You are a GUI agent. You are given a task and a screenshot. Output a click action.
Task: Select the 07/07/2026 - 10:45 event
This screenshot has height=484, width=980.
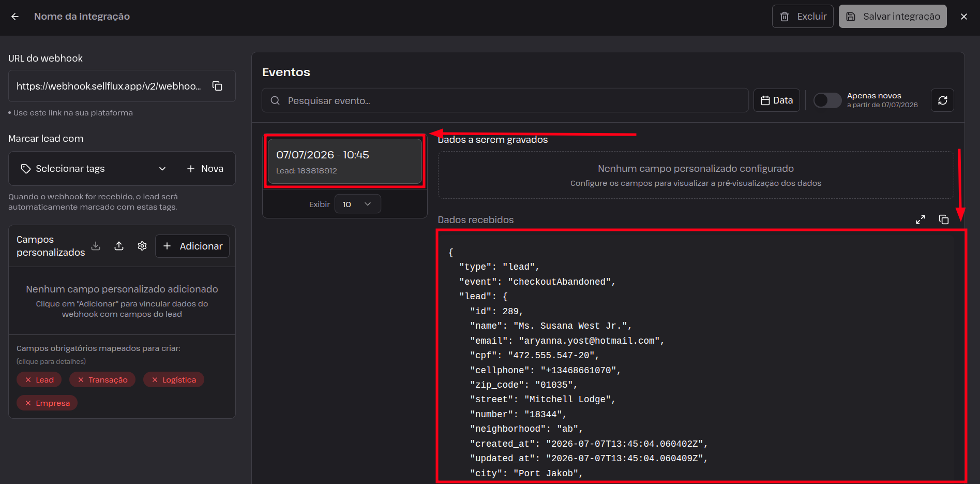click(345, 161)
